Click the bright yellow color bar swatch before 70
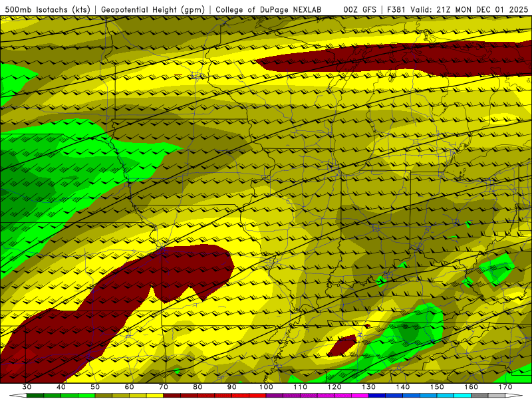 [155, 396]
